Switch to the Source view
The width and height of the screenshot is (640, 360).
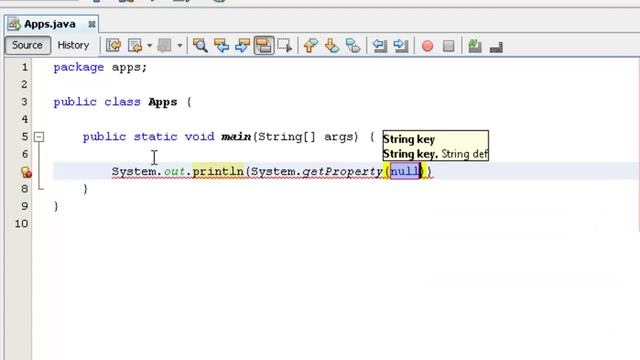pyautogui.click(x=27, y=45)
